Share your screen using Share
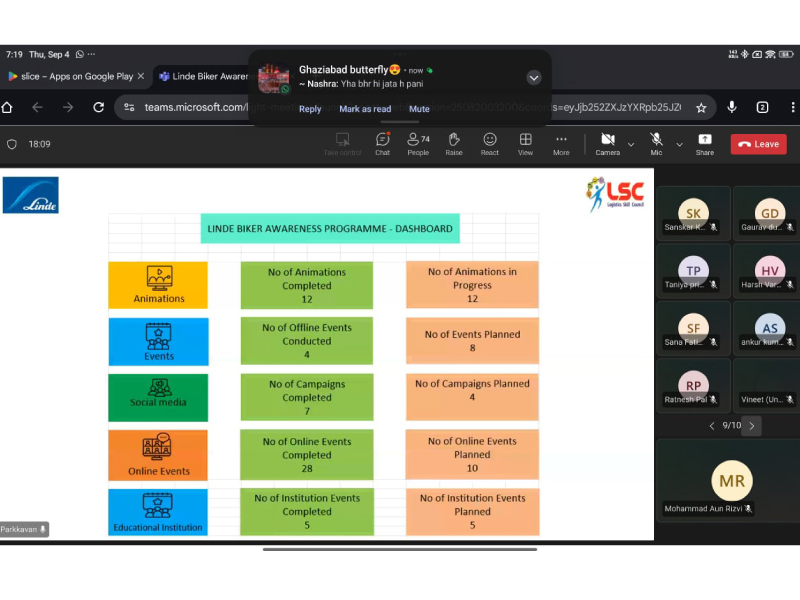 705,143
